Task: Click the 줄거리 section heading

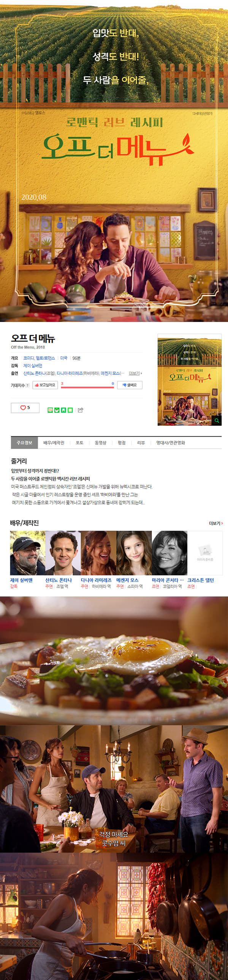Action: pyautogui.click(x=19, y=461)
